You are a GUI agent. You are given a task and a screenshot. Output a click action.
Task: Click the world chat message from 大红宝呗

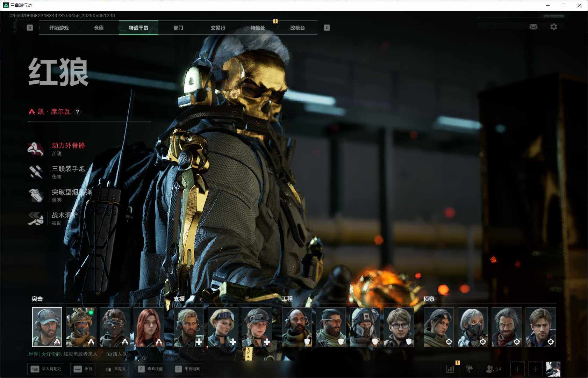[63, 354]
